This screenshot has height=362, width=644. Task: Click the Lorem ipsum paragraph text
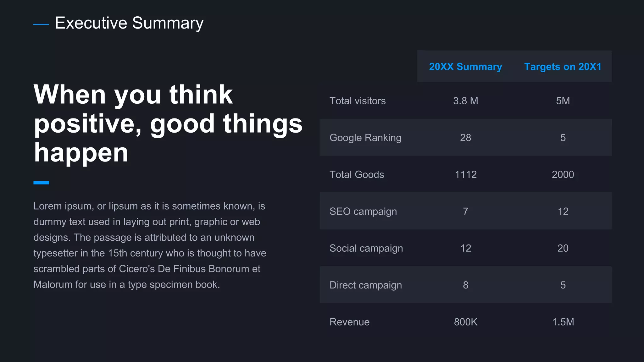coord(150,245)
